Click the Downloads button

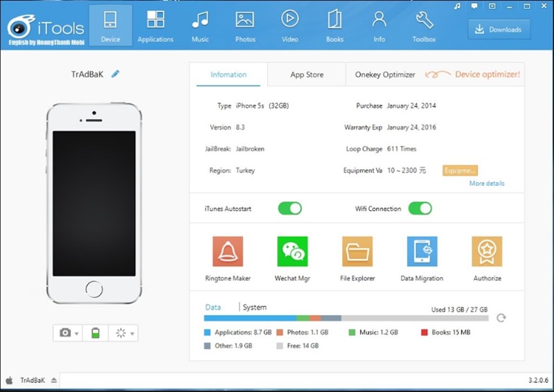[x=499, y=29]
